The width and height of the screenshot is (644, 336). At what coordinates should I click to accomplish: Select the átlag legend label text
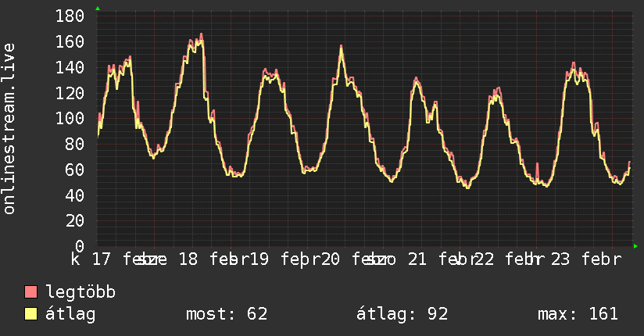(x=70, y=315)
